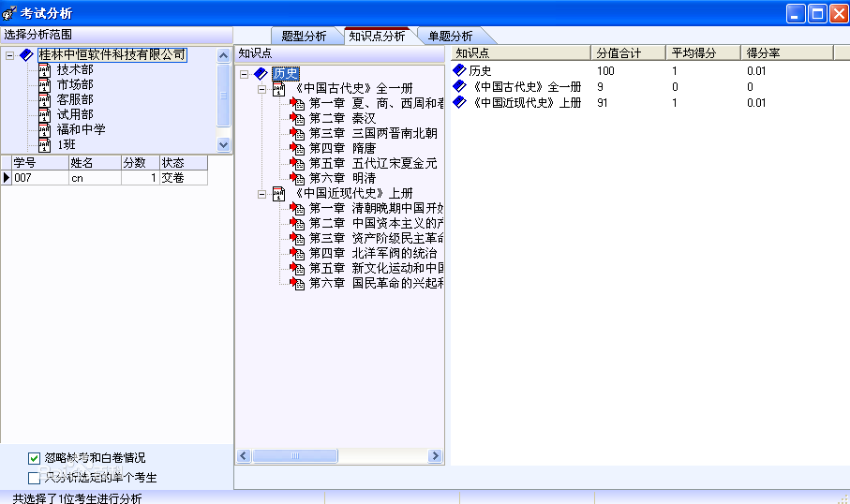Click the icon next to 1班
The height and width of the screenshot is (504, 850).
click(x=44, y=144)
